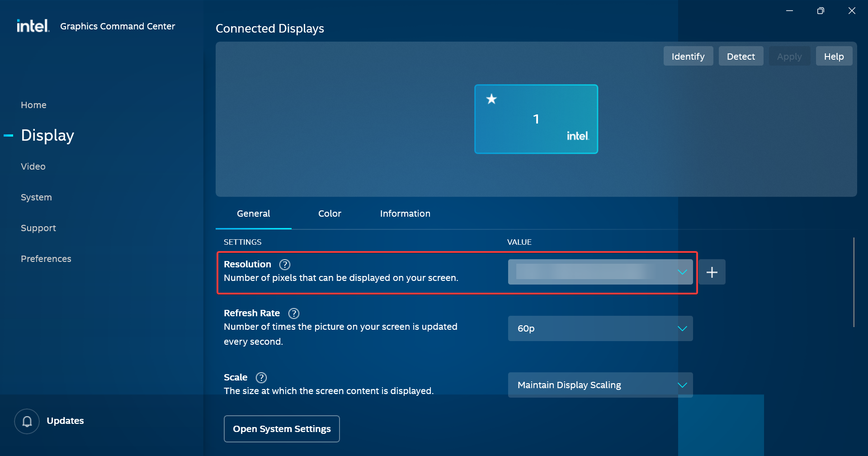The image size is (868, 456).
Task: Select display 1 thumbnail
Action: point(536,119)
